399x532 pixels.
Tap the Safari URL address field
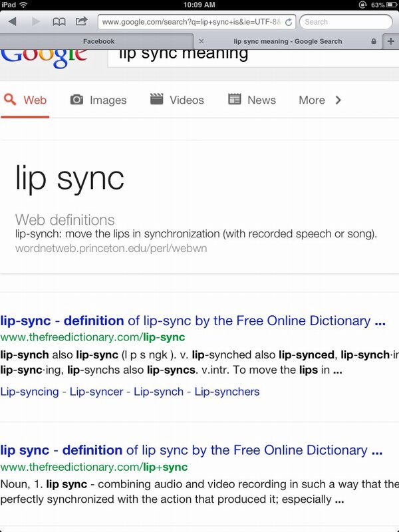click(197, 22)
